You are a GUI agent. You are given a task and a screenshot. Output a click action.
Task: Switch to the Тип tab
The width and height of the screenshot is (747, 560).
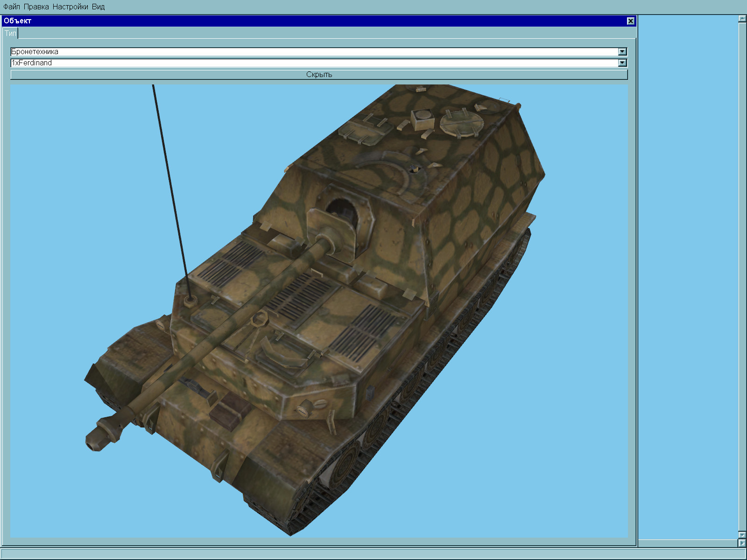pos(10,33)
